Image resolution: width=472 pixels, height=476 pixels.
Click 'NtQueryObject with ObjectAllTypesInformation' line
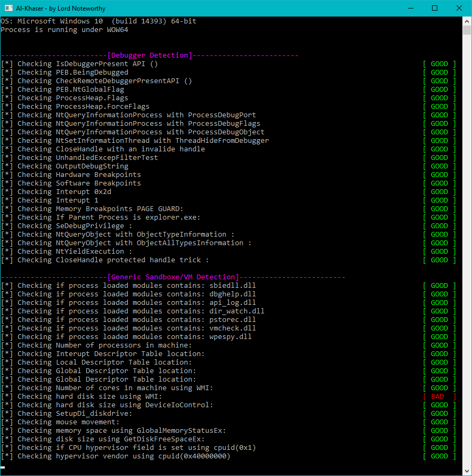126,243
